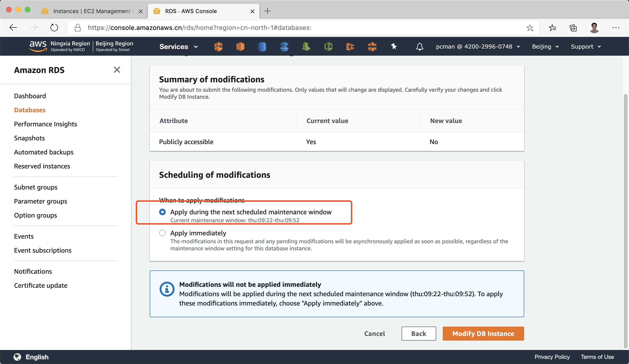
Task: Click the AWS logo icon
Action: point(38,46)
